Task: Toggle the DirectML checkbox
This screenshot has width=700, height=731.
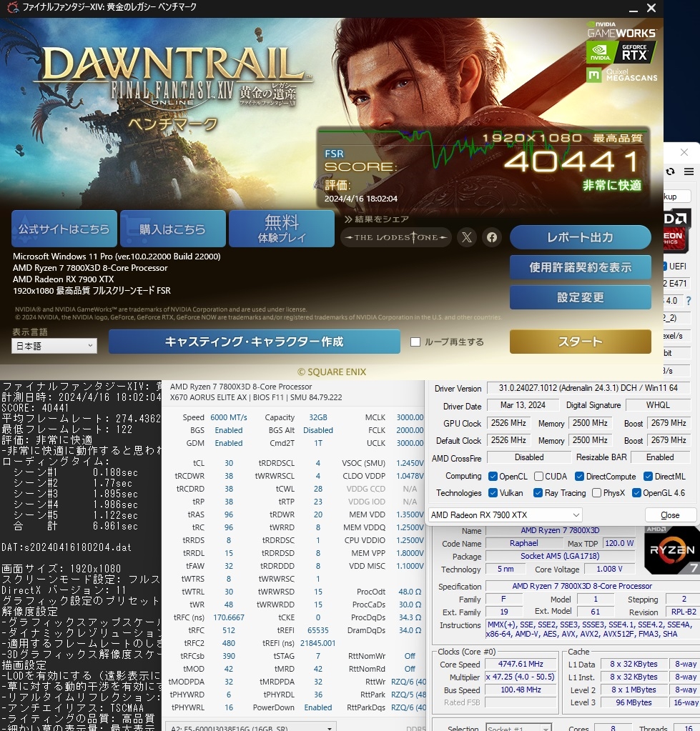Action: pyautogui.click(x=648, y=477)
